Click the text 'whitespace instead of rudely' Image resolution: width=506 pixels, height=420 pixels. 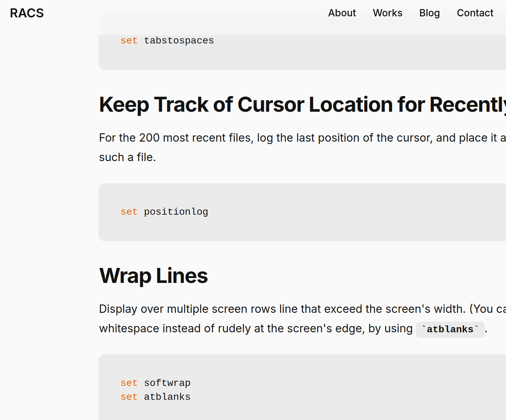point(174,328)
